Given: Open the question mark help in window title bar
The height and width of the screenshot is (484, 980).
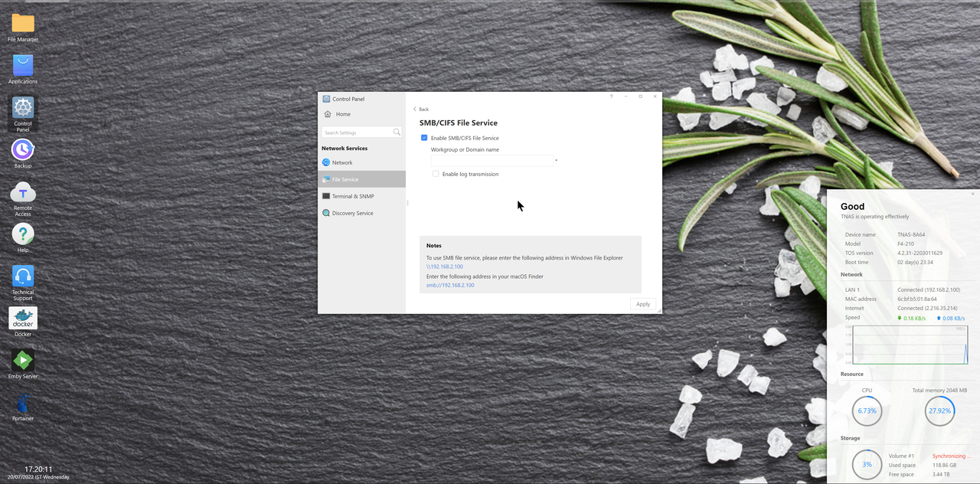Looking at the screenshot, I should tap(611, 96).
